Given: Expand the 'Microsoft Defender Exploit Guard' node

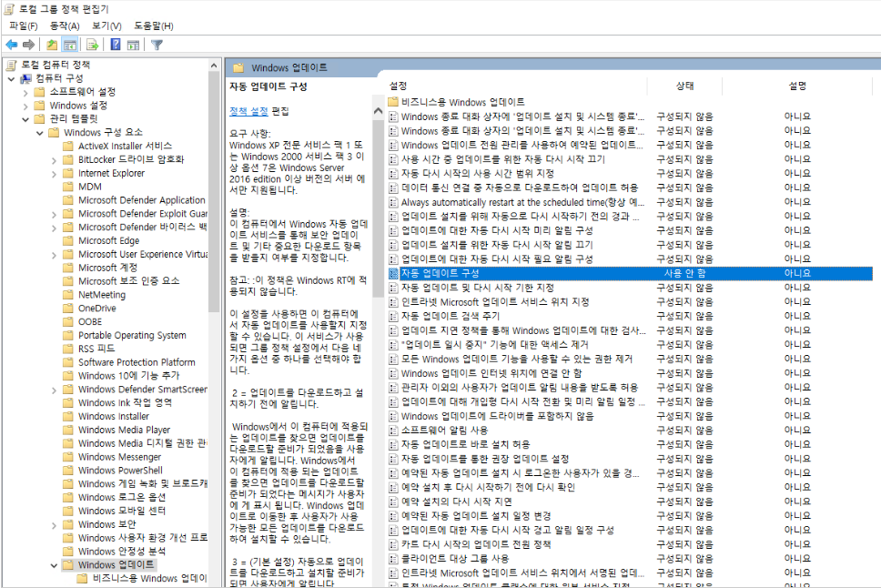Looking at the screenshot, I should pyautogui.click(x=54, y=214).
